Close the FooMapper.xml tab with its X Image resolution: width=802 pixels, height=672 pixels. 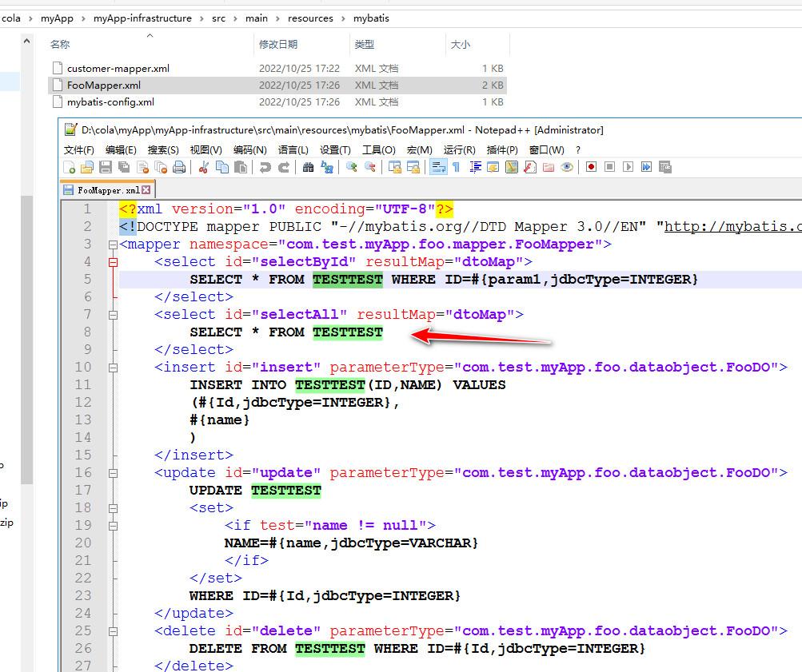coord(146,189)
